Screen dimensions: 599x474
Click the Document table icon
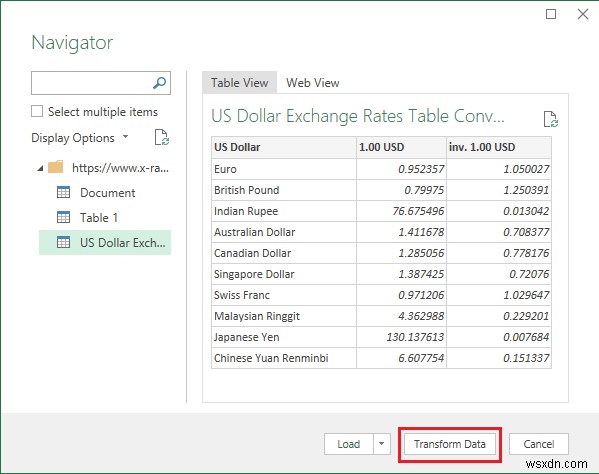coord(63,192)
